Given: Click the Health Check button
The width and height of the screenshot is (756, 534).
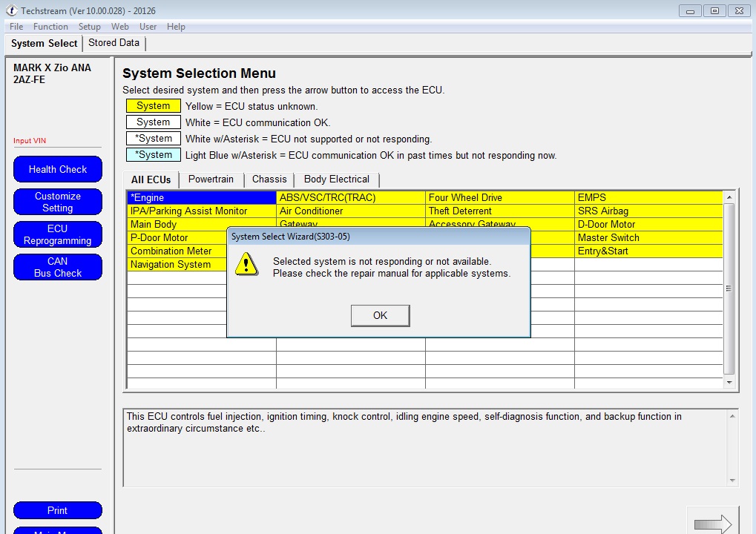Looking at the screenshot, I should [58, 169].
